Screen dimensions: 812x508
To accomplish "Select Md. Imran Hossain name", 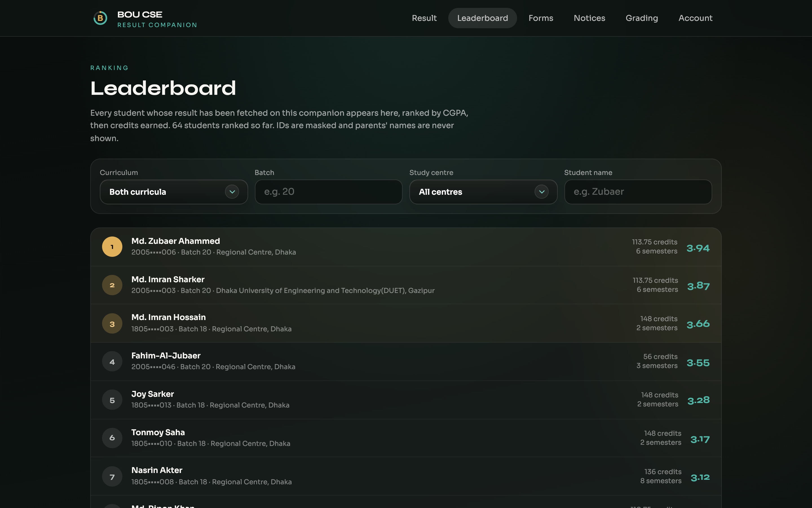I will tap(168, 317).
